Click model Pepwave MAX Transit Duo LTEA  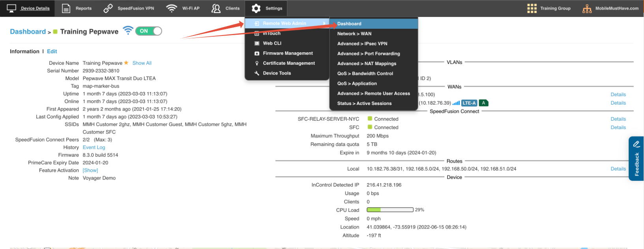tap(119, 79)
